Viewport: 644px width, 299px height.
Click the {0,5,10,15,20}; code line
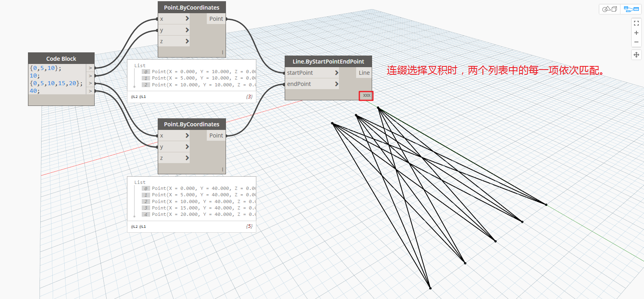pos(56,83)
